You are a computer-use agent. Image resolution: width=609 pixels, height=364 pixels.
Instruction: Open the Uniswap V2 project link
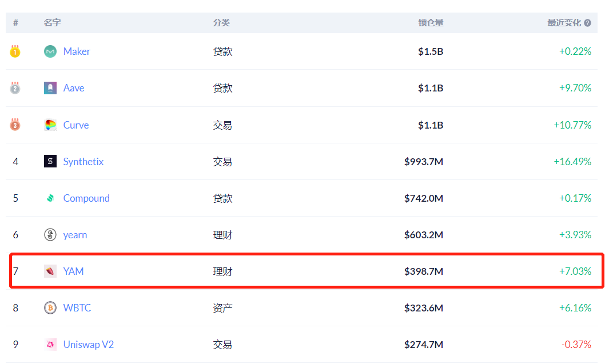coord(89,345)
